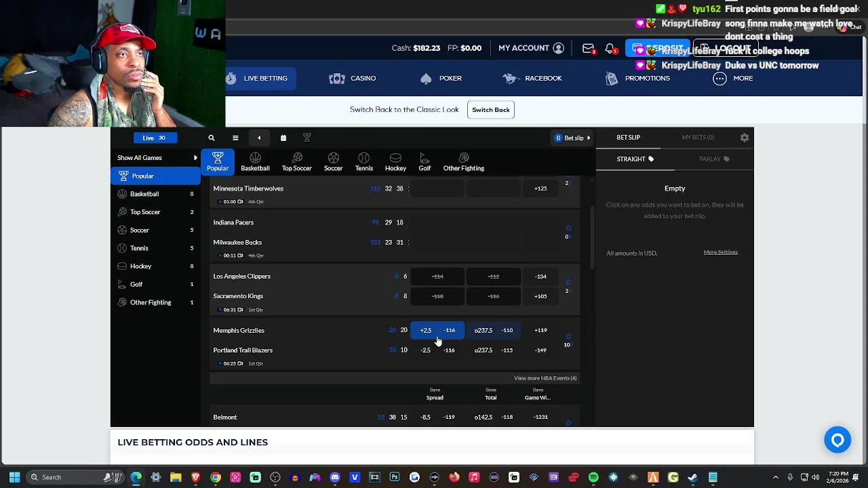Select Minnesota Timberwolves +125 moneyline
Viewport: 868px width, 488px height.
pos(540,188)
